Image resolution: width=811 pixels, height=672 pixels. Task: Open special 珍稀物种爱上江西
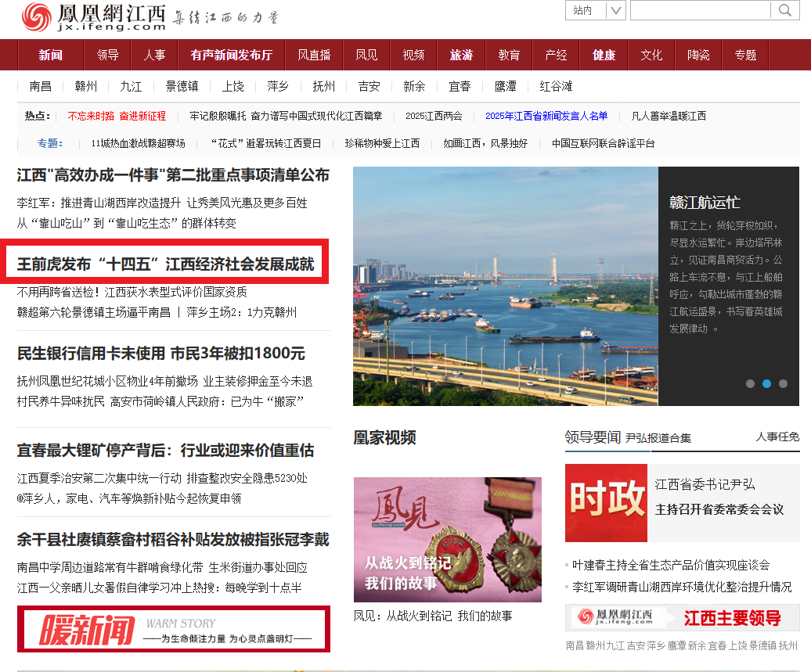[382, 143]
